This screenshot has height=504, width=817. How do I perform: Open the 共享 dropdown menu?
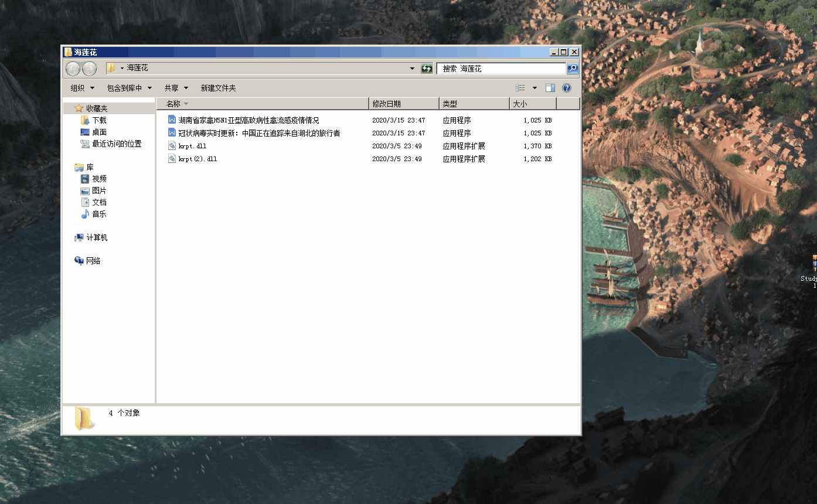pos(176,88)
